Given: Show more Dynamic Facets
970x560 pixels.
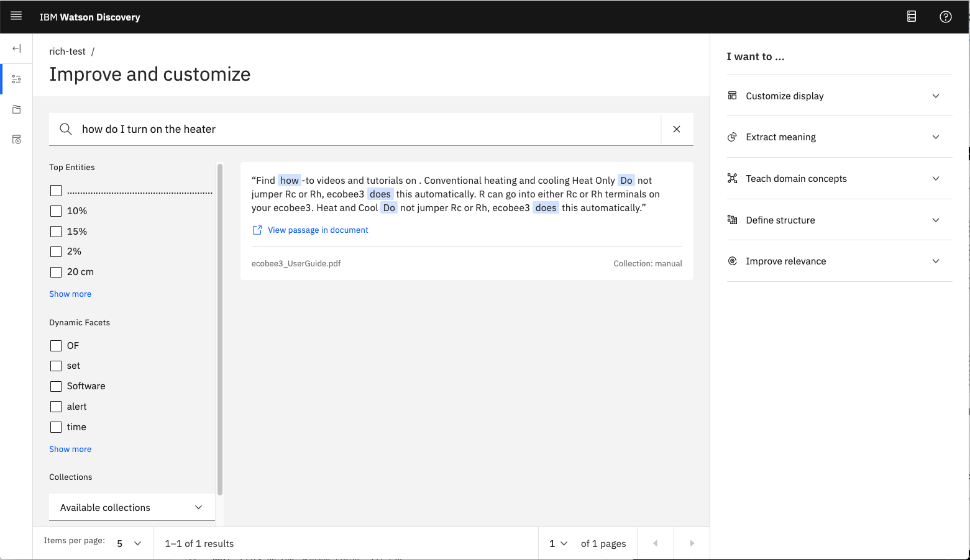Looking at the screenshot, I should click(70, 449).
